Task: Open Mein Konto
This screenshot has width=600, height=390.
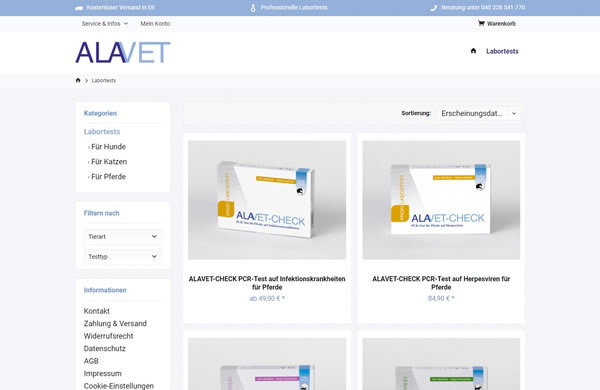Action: 155,24
